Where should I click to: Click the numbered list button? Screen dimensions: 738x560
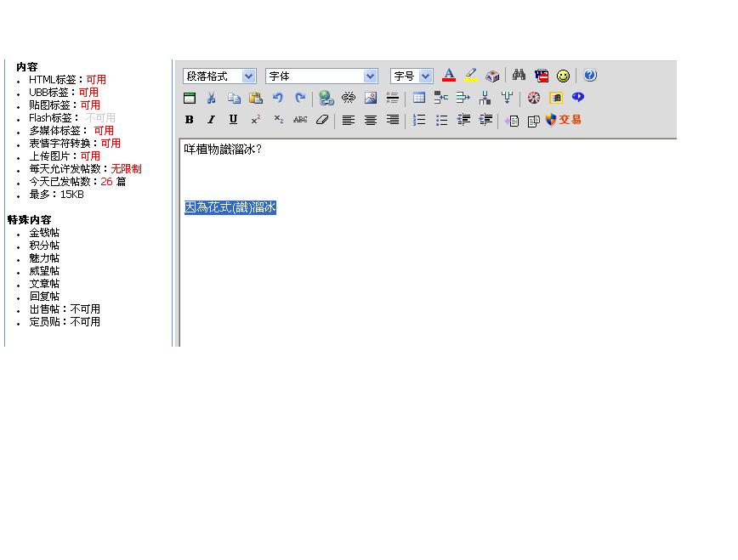pos(419,120)
